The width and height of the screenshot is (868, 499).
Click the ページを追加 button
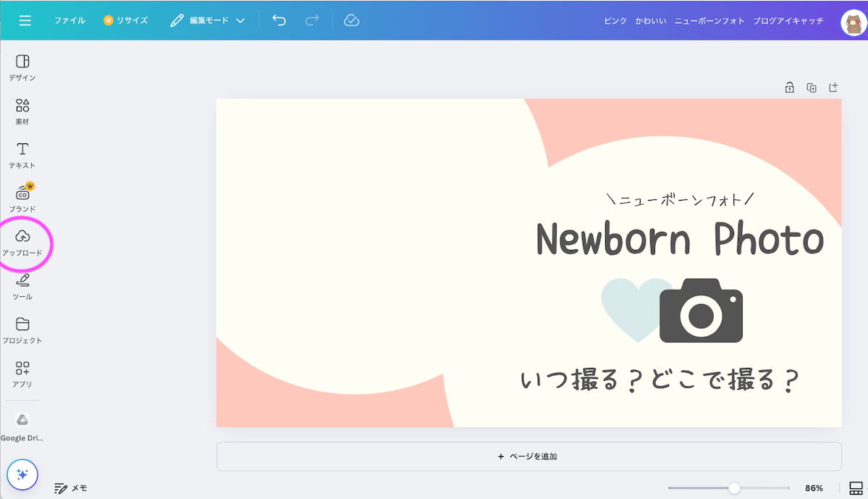[x=528, y=456]
